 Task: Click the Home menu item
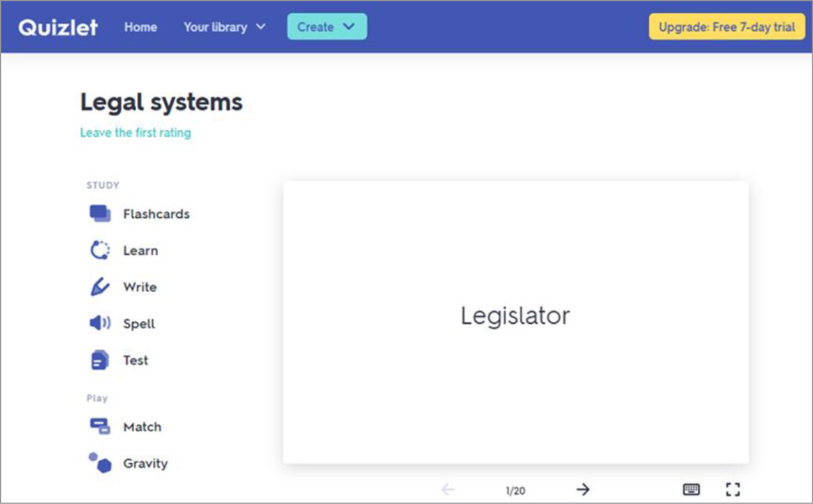pos(141,27)
